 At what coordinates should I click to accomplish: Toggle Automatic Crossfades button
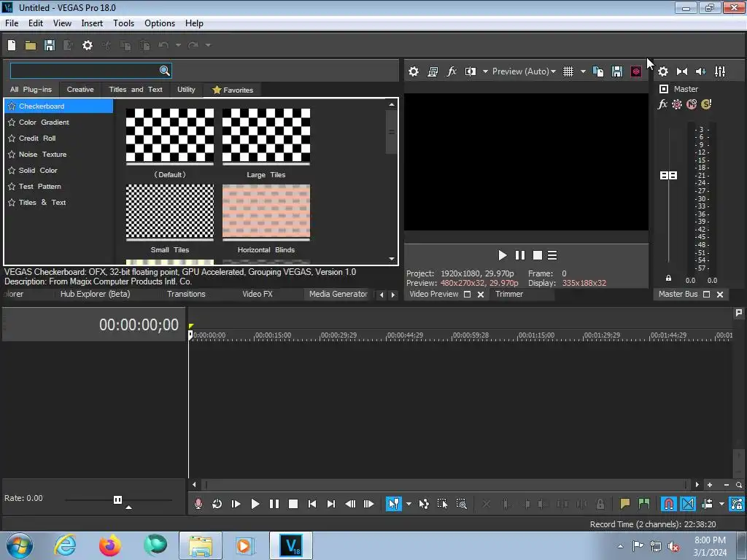tap(688, 504)
